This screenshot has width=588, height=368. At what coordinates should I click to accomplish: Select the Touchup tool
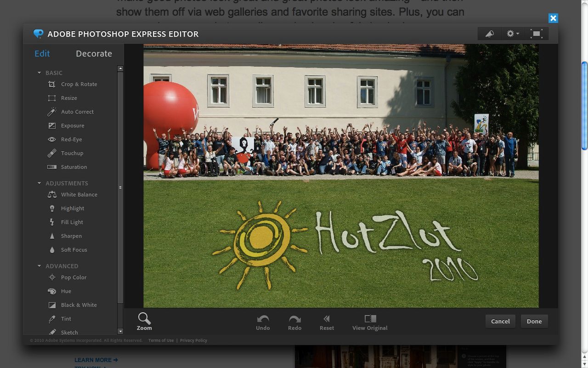tap(72, 153)
